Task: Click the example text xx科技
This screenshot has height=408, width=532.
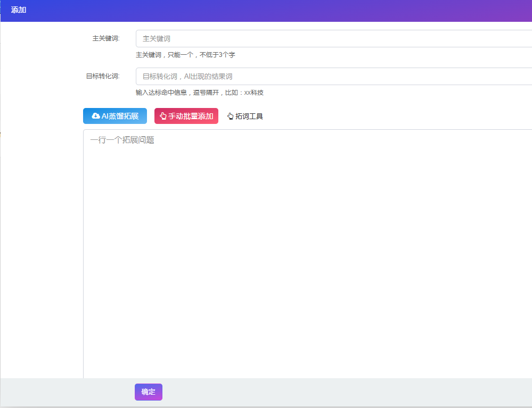Action: 253,93
